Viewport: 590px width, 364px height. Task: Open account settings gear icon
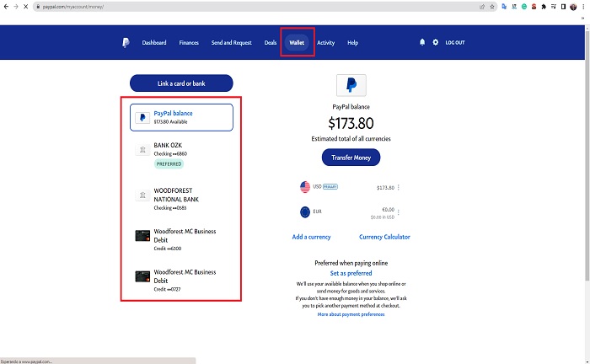pos(436,42)
